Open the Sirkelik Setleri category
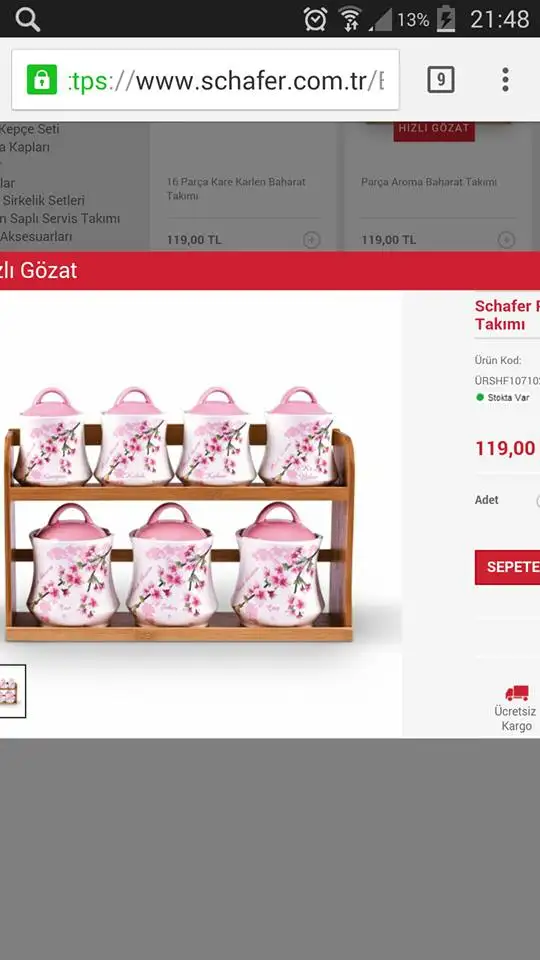The image size is (540, 960). (x=42, y=200)
